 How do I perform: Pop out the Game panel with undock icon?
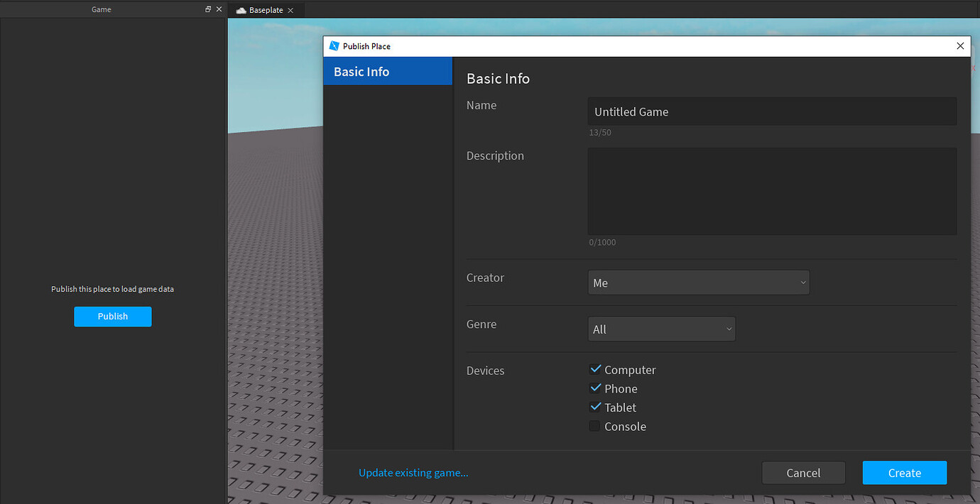click(208, 9)
